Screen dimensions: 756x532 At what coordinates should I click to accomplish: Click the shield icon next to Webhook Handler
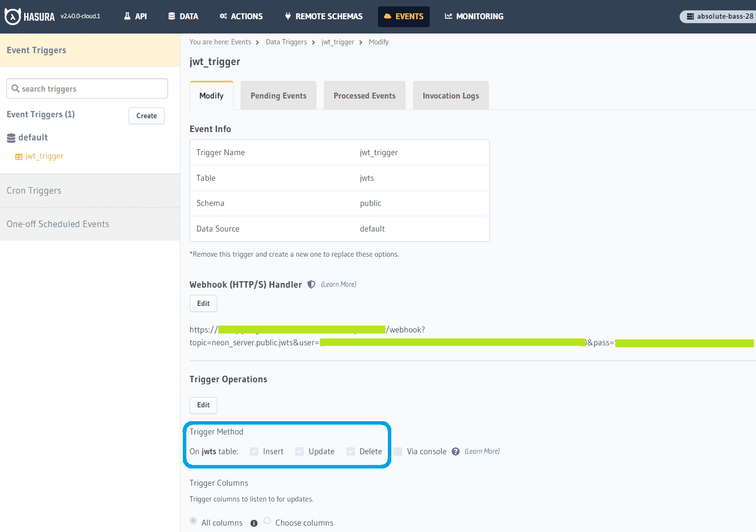pos(311,284)
